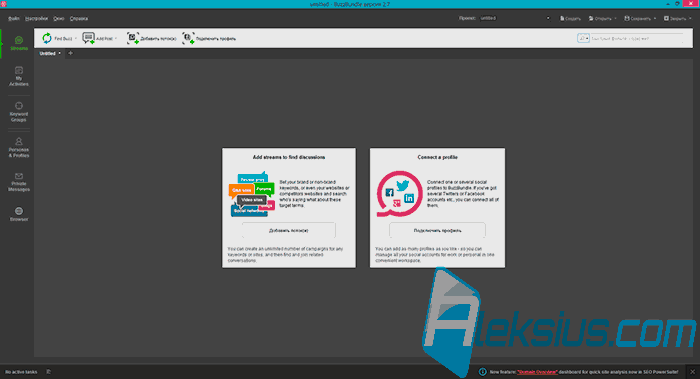Click Открыть to open a project
Screen dimensions: 700x379
600,18
